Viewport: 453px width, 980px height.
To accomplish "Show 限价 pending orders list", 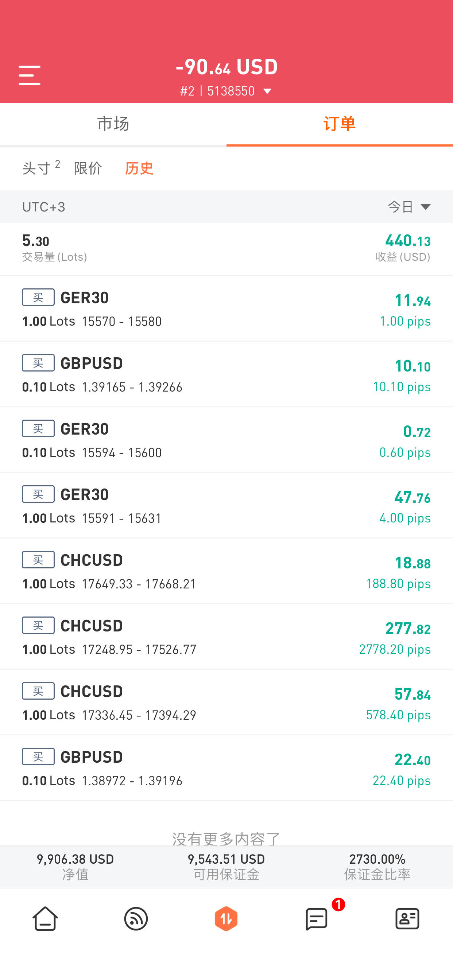I will coord(88,168).
